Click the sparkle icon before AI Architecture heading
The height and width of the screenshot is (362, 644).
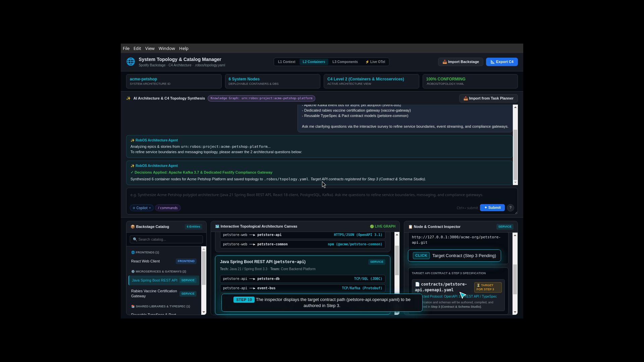[128, 99]
